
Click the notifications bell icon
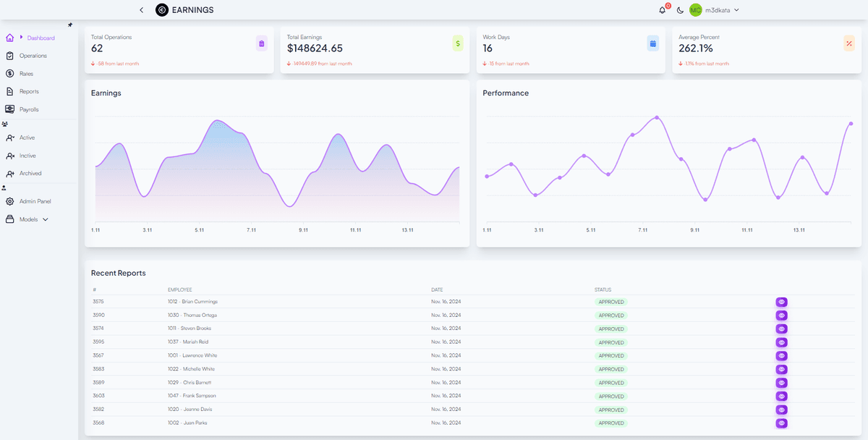(x=662, y=10)
